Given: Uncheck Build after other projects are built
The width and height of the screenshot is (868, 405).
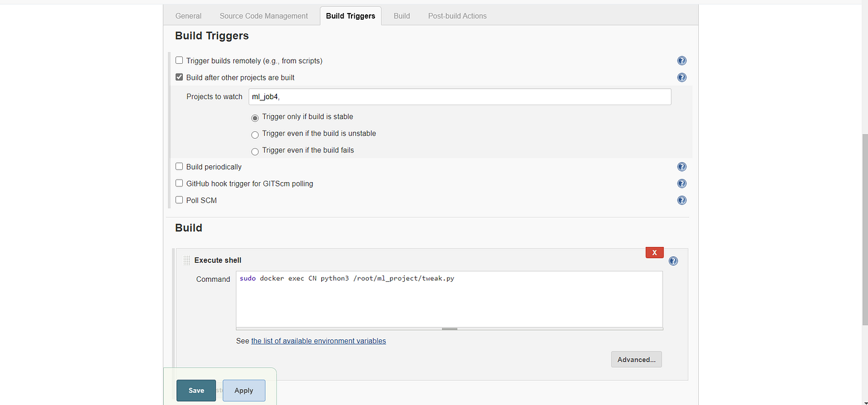Looking at the screenshot, I should [x=179, y=77].
